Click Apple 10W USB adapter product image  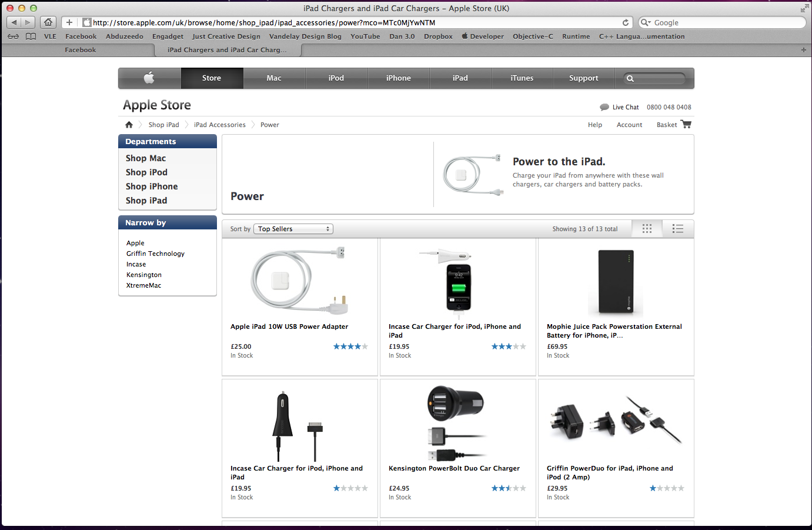300,281
